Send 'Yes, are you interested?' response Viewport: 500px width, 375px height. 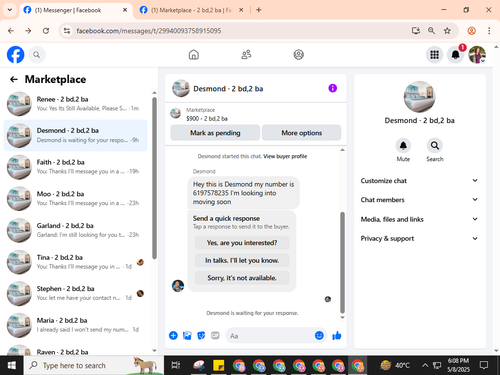(242, 243)
